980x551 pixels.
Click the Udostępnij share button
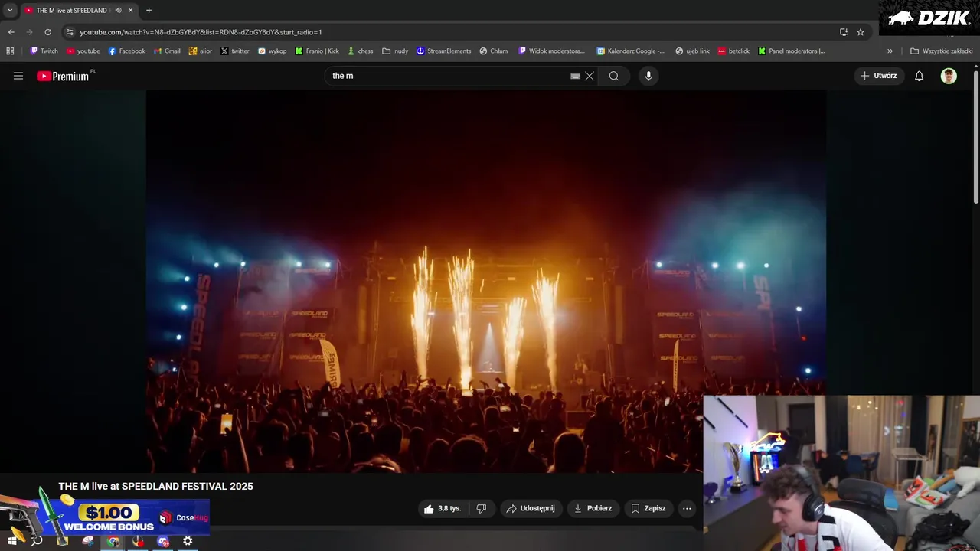[x=531, y=508]
